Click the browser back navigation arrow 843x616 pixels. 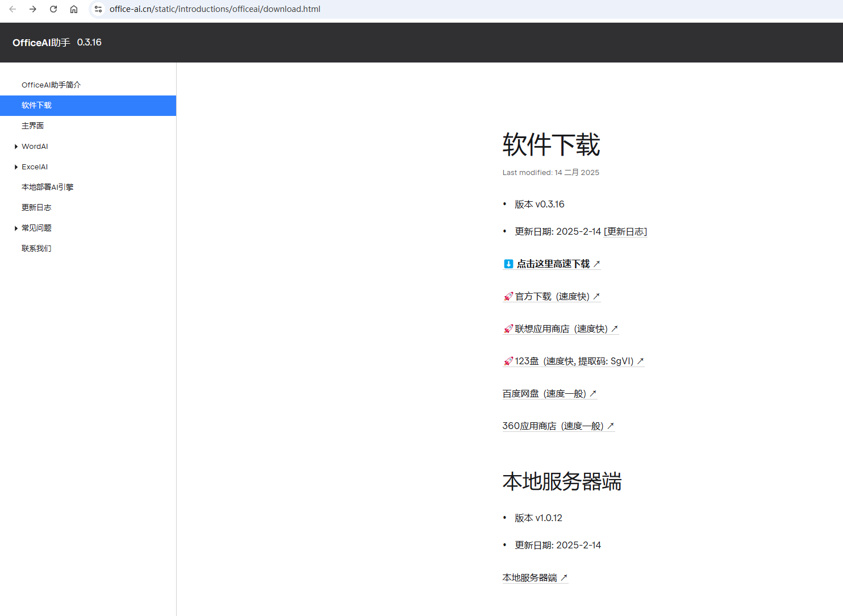12,9
